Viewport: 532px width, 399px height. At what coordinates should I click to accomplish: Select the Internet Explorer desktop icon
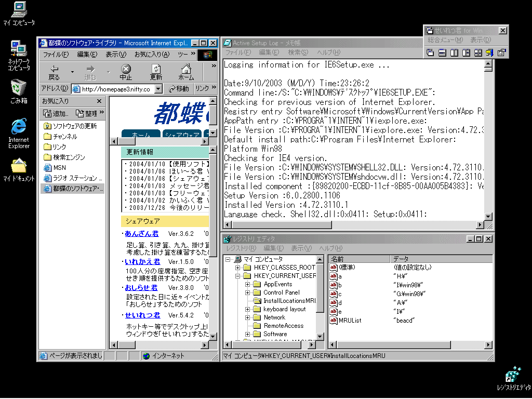[19, 134]
